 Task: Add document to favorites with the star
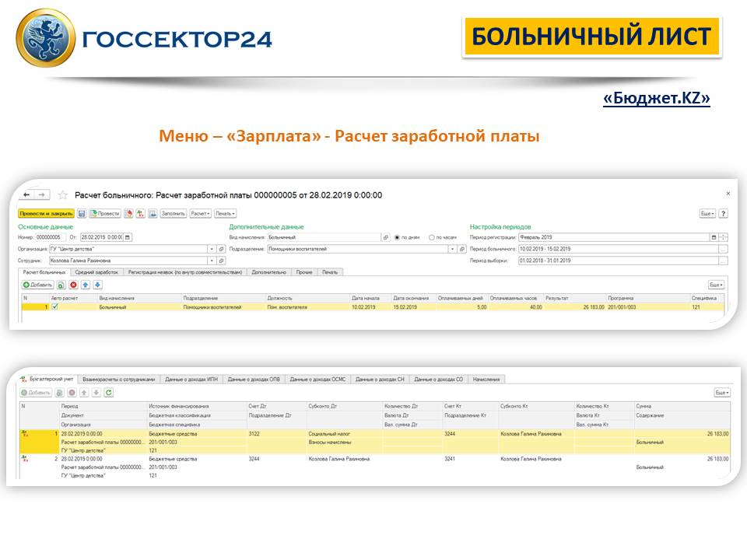click(62, 194)
